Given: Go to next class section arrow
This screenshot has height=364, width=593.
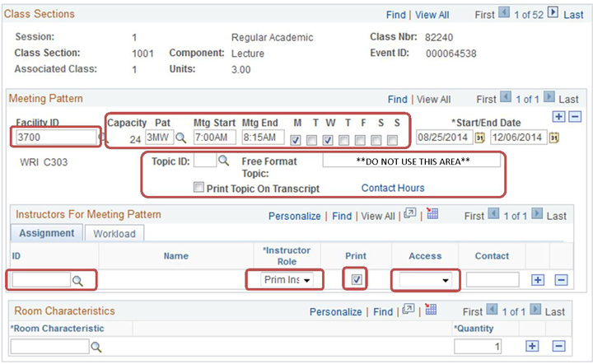Looking at the screenshot, I should point(553,14).
